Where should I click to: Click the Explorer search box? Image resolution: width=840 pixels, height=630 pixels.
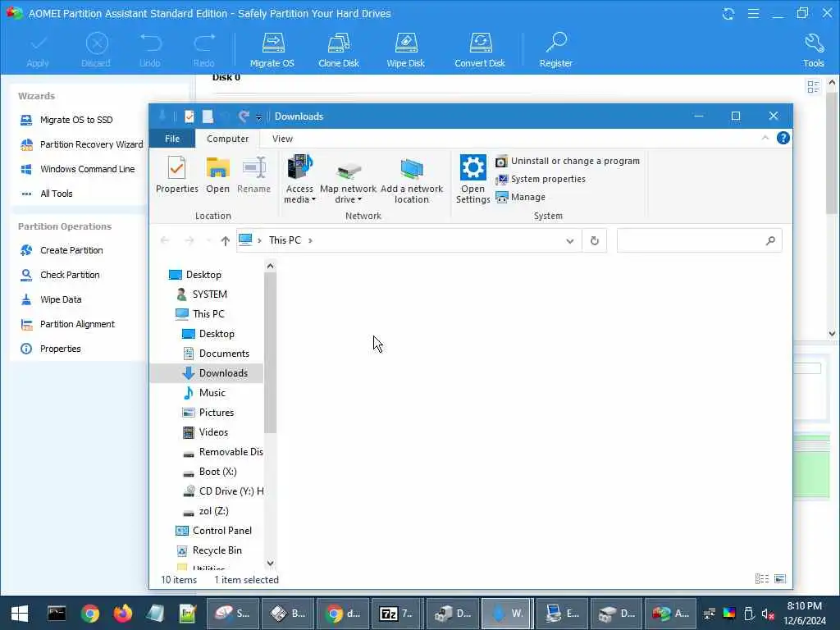(699, 240)
